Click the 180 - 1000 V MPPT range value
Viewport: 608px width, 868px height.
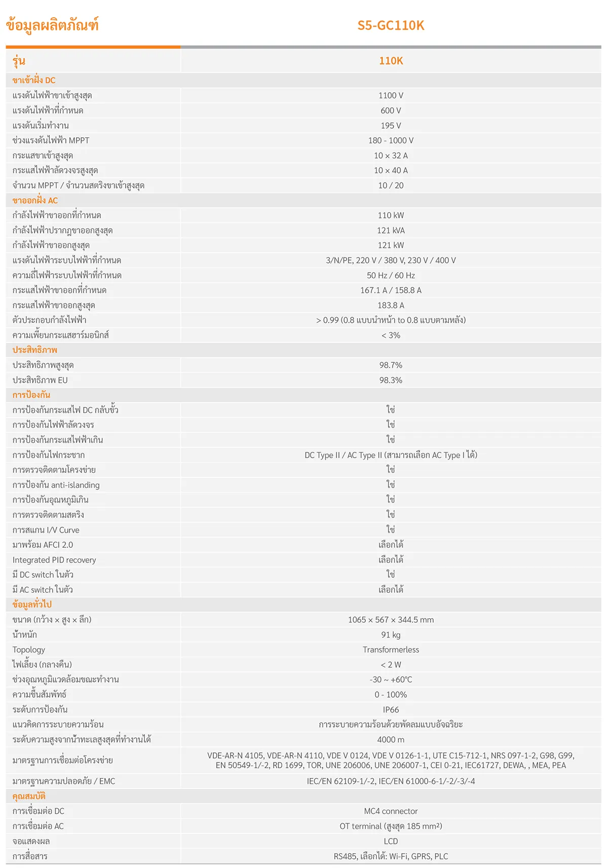[x=391, y=140]
